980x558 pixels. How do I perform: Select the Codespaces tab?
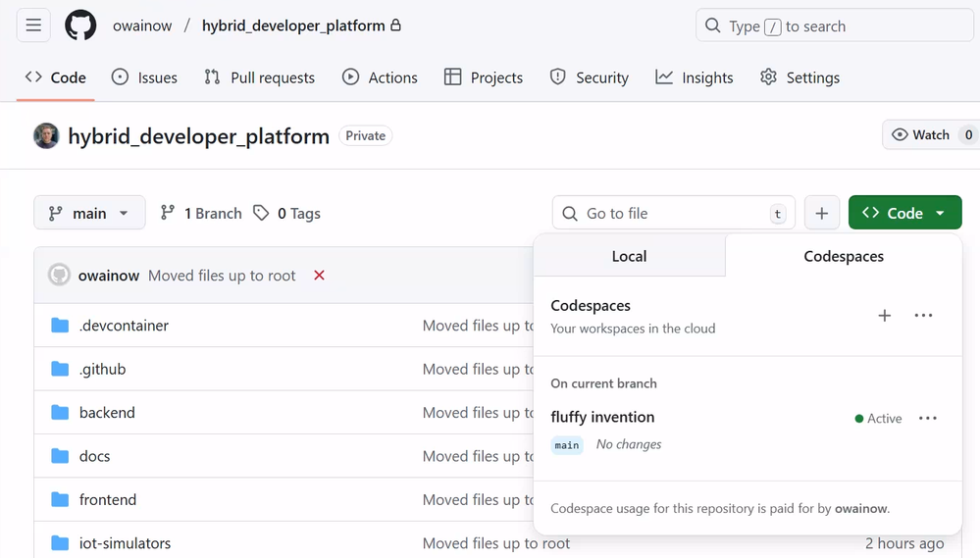click(844, 256)
